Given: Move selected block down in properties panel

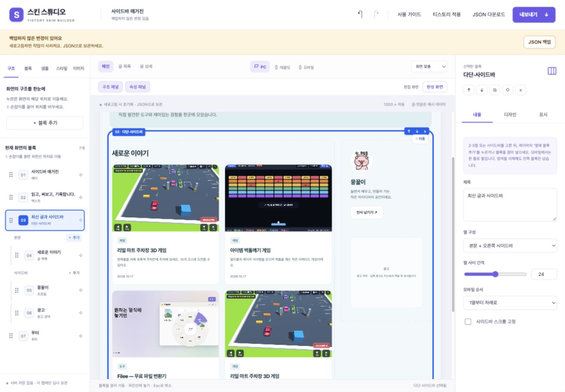Looking at the screenshot, I should pyautogui.click(x=482, y=90).
